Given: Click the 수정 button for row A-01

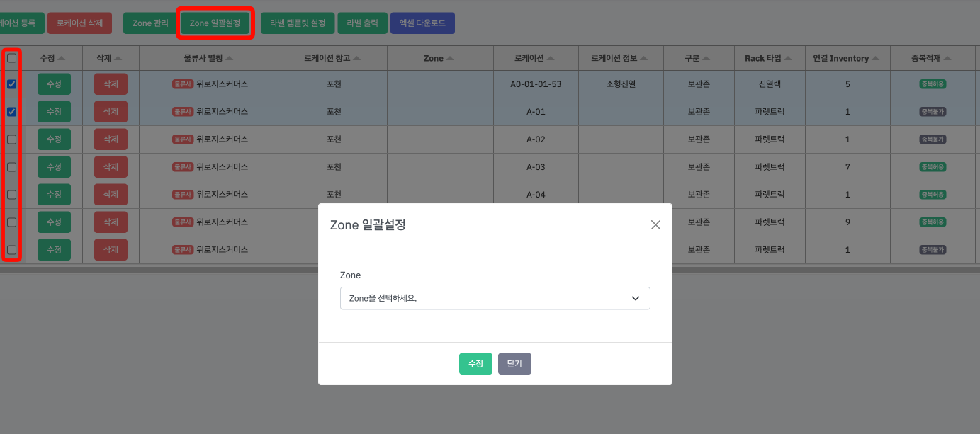Looking at the screenshot, I should [54, 112].
